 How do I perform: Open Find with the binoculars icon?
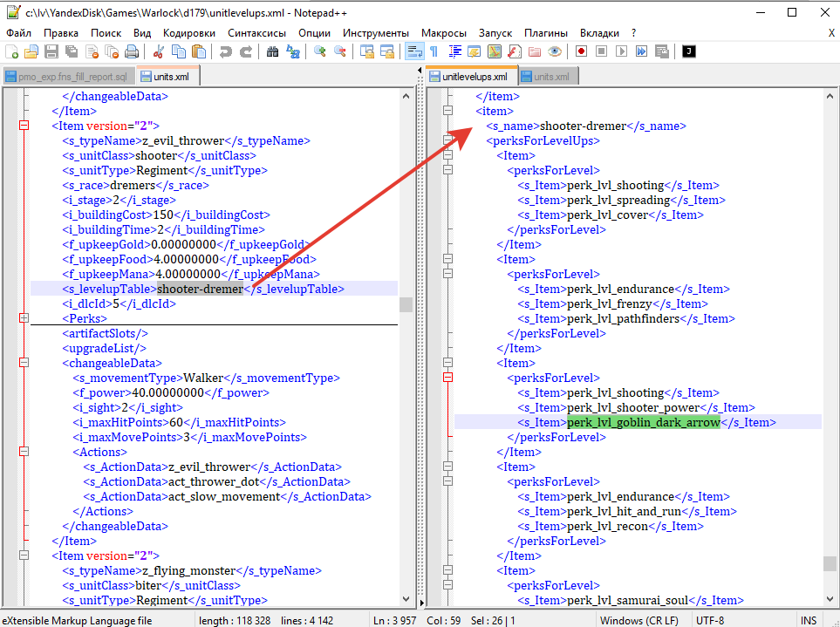[272, 51]
